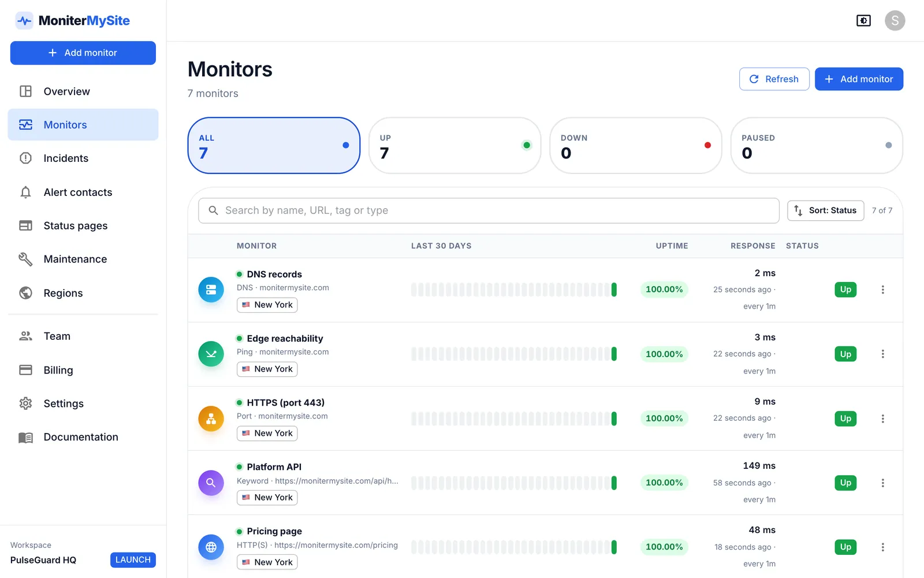924x578 pixels.
Task: Open the user avatar S menu
Action: (895, 21)
